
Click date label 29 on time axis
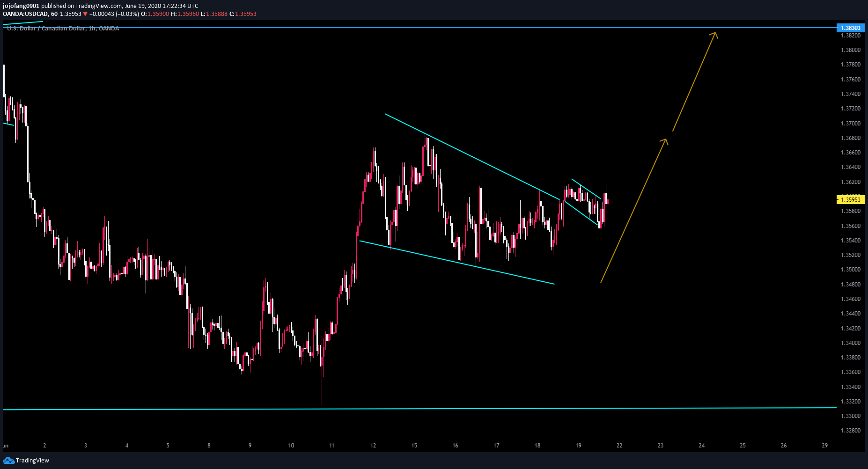click(x=825, y=446)
